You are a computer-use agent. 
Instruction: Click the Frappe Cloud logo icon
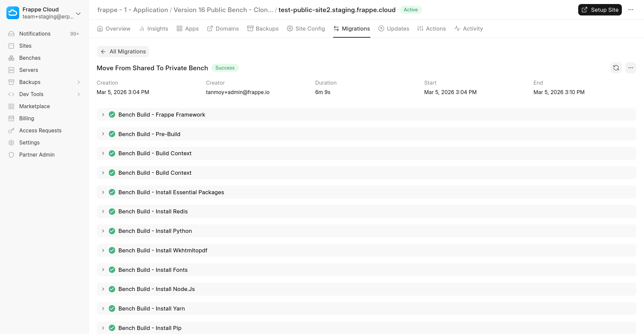pyautogui.click(x=13, y=13)
